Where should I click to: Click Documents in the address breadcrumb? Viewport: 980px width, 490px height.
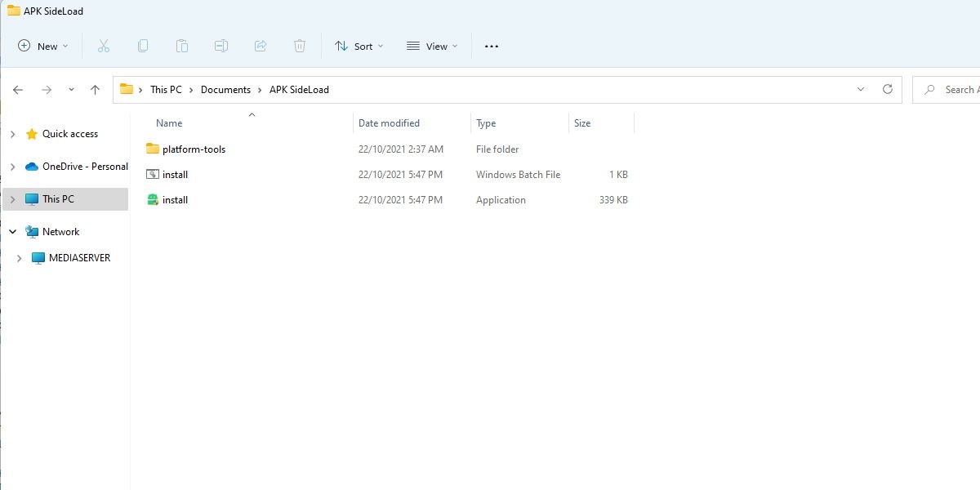tap(225, 90)
